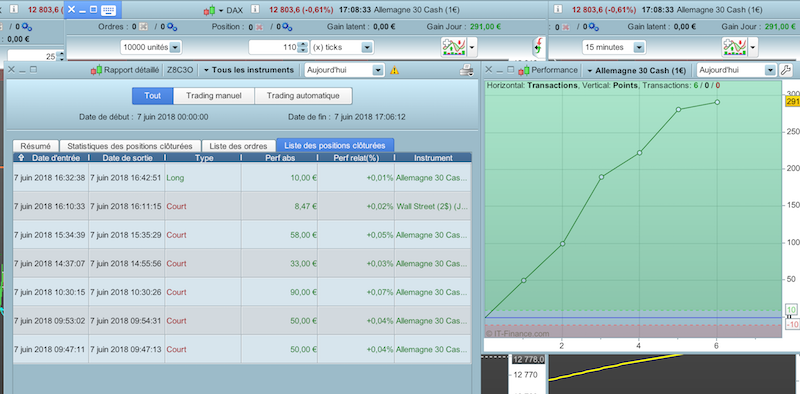Expand indicators dropdown arrow in DAX window
Screen dimensions: 800x394
tap(471, 47)
